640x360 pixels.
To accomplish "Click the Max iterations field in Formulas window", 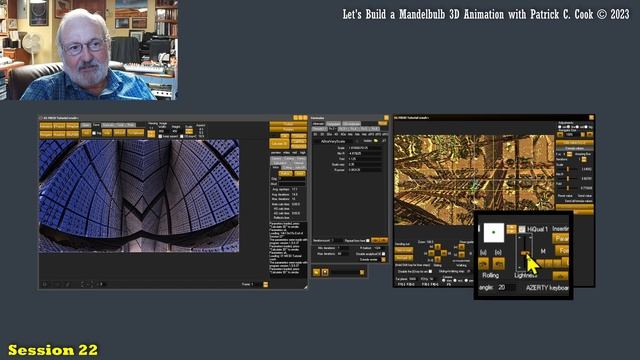I will pos(342,254).
